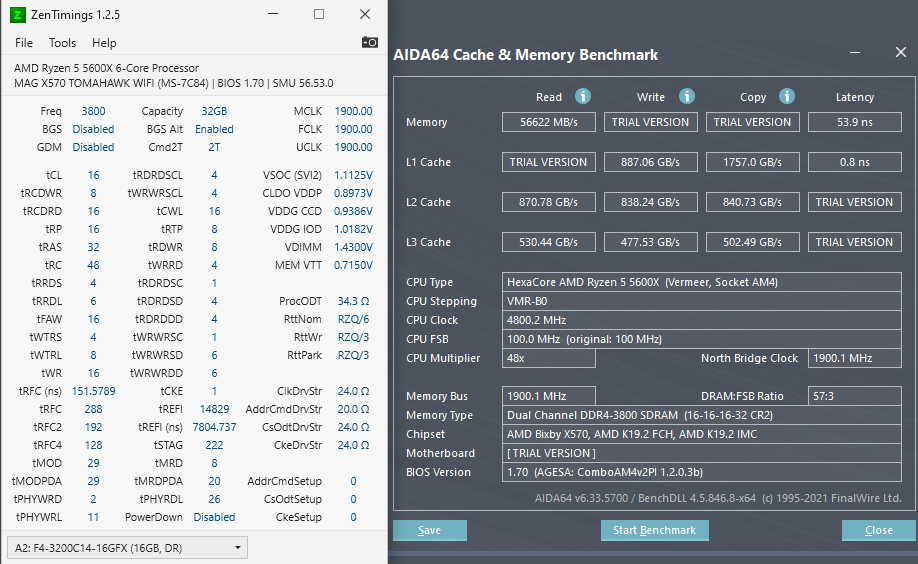
Task: Minimize the ZenTimings window
Action: (x=274, y=14)
